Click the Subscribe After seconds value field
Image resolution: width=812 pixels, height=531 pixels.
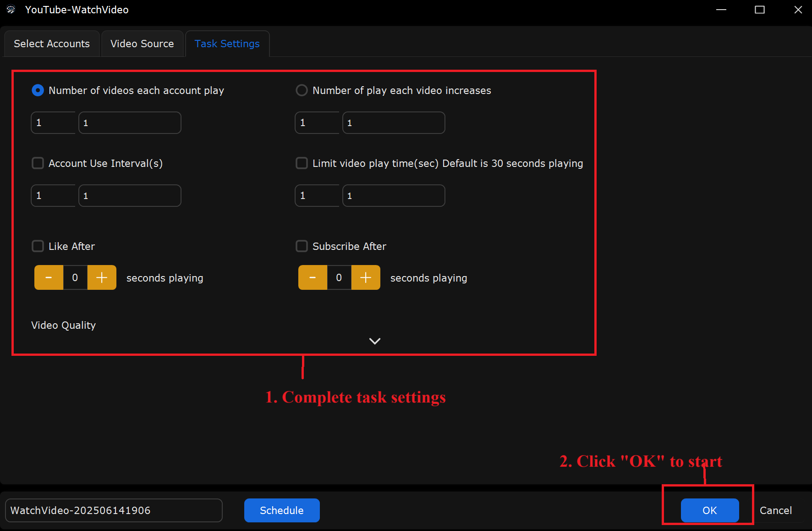(x=339, y=277)
